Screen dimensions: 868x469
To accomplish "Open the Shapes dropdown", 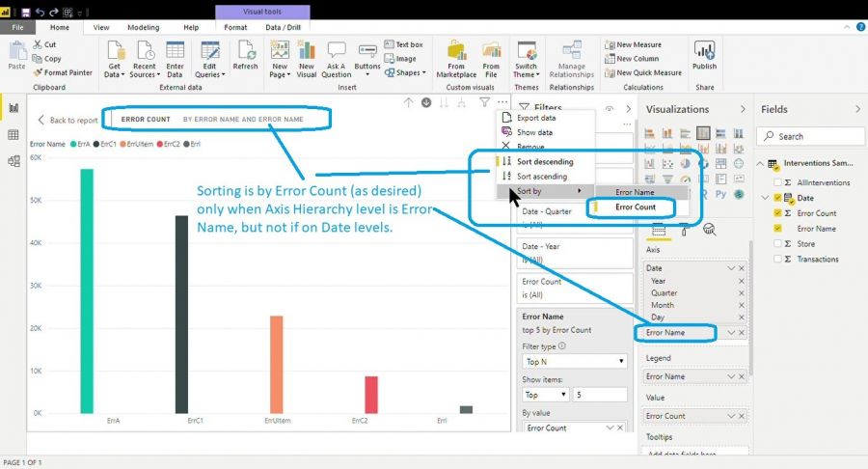I will pos(405,72).
